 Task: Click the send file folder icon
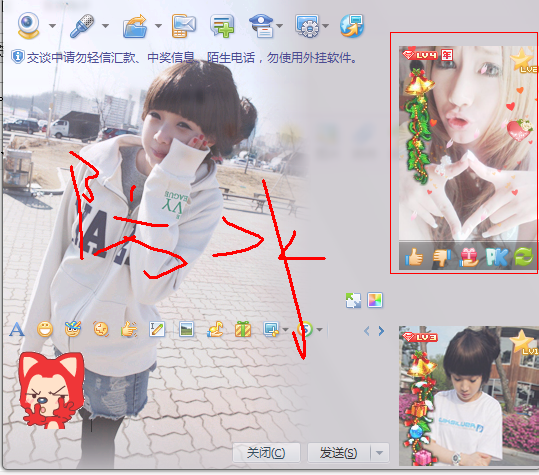coord(135,25)
